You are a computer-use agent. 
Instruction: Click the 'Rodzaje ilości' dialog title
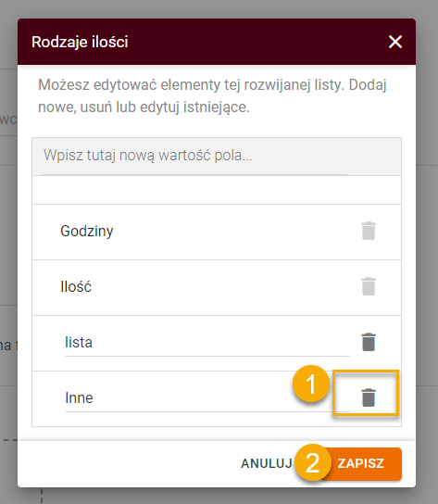pyautogui.click(x=80, y=42)
